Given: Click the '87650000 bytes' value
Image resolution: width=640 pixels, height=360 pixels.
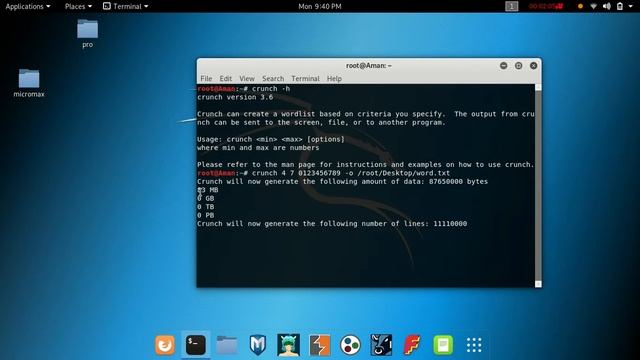Looking at the screenshot, I should tap(458, 182).
